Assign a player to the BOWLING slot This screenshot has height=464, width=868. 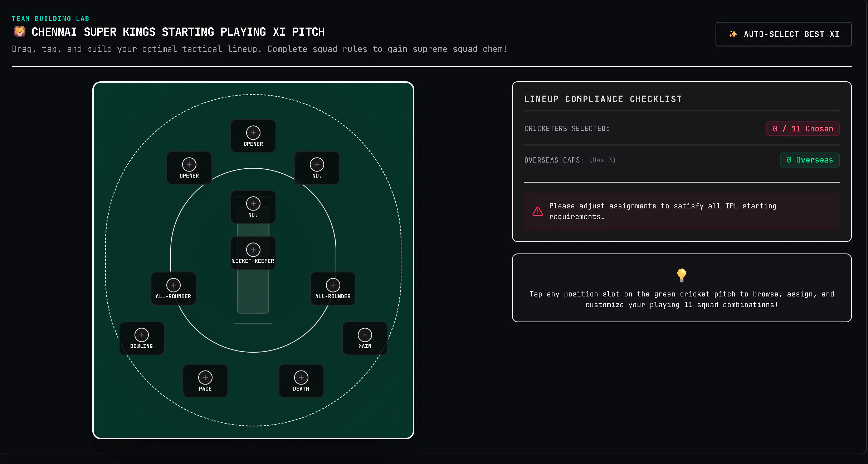click(x=142, y=338)
